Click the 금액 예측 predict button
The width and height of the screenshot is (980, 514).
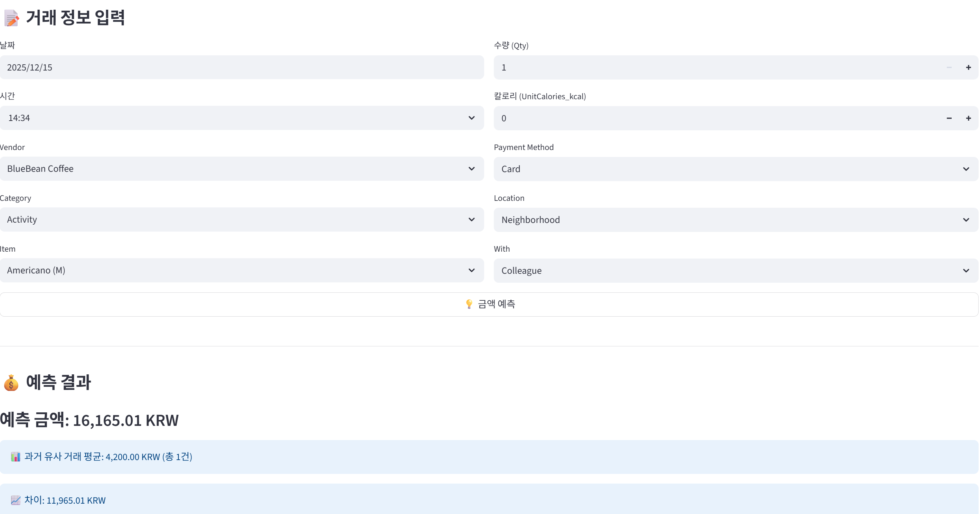(489, 304)
